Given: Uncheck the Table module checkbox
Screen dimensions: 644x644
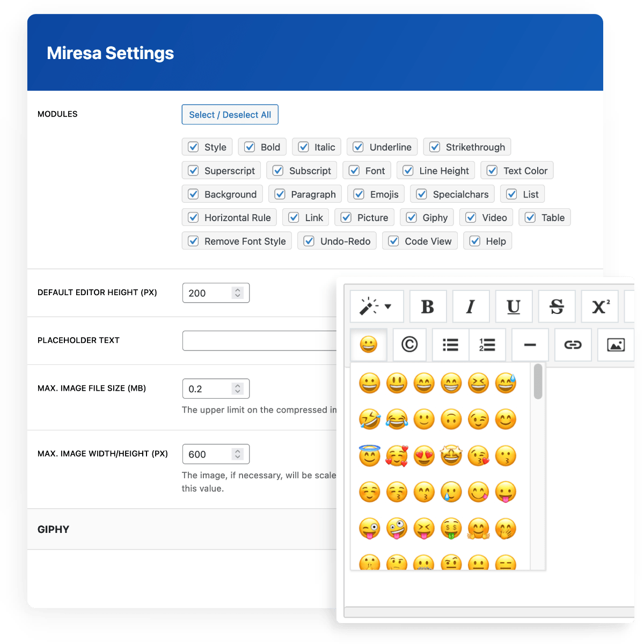Looking at the screenshot, I should click(530, 217).
